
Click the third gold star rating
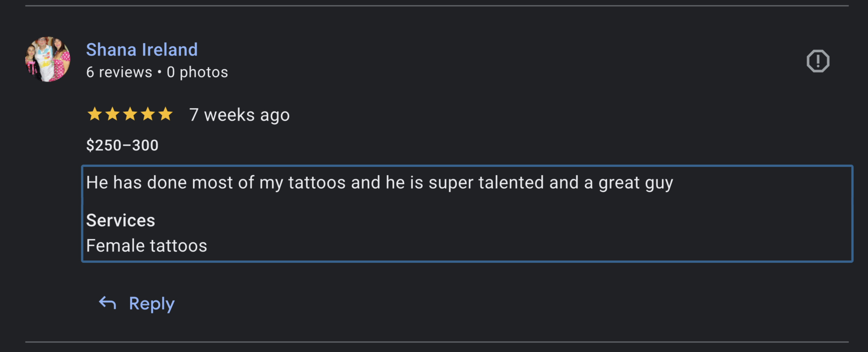(130, 114)
